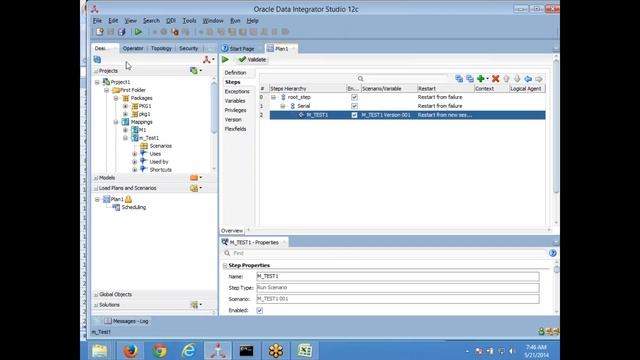
Task: Click the red debug icon in main toolbar
Action: click(175, 32)
